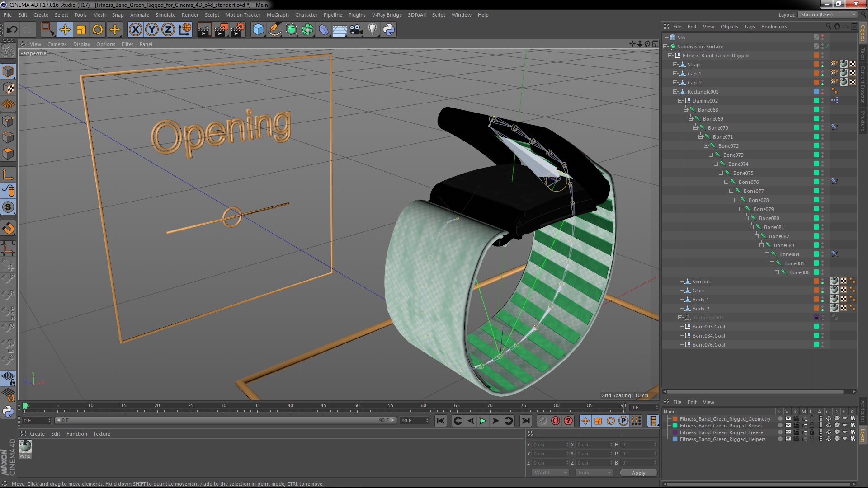The width and height of the screenshot is (868, 488).
Task: Click Strap object layer color swatch
Action: point(816,65)
